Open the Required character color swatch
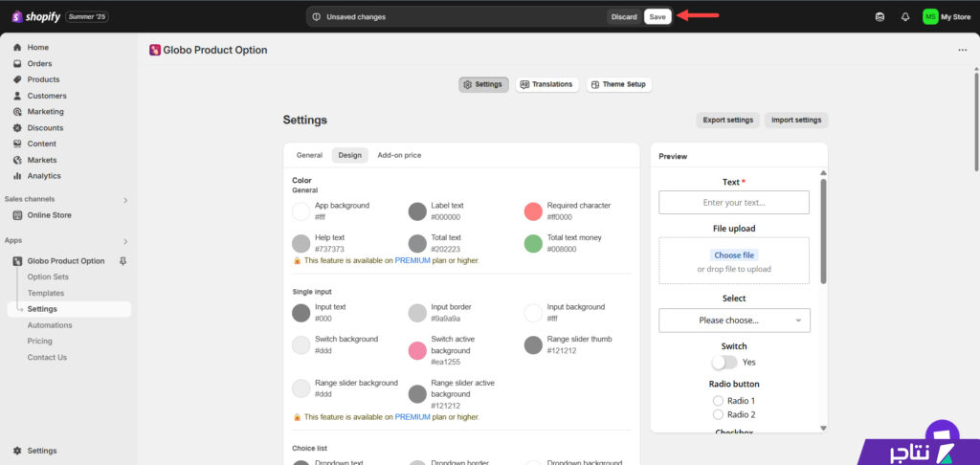The image size is (980, 465). pos(533,211)
